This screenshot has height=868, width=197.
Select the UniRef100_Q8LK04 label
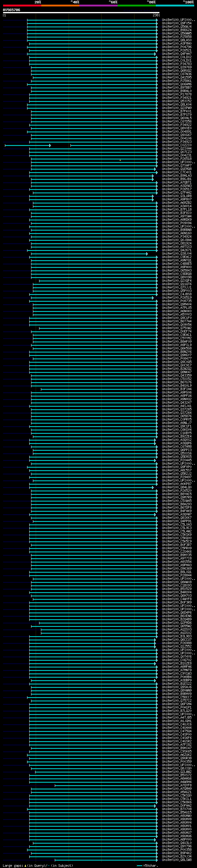tap(176, 104)
